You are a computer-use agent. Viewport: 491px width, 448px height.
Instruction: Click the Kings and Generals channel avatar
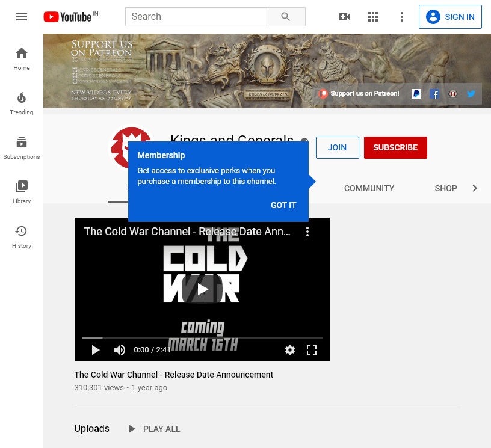point(119,148)
